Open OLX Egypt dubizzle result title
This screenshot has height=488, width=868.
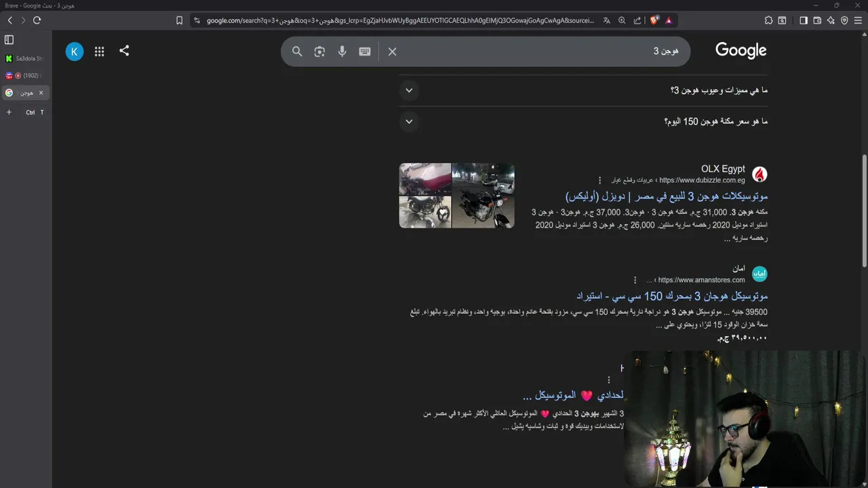pos(666,197)
